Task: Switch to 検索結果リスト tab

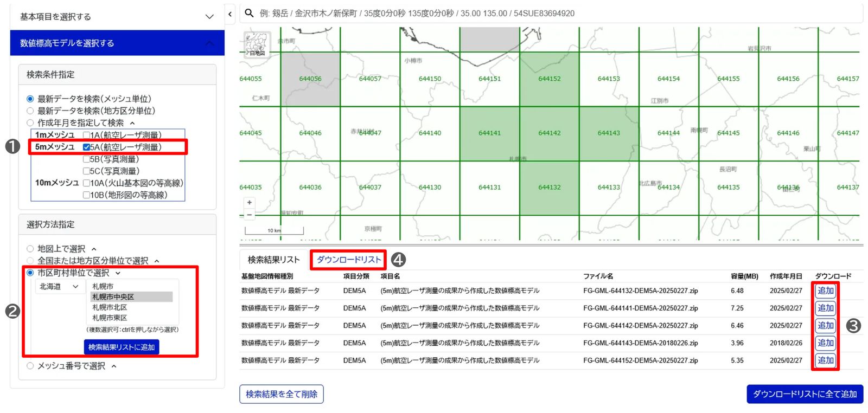Action: click(x=274, y=260)
